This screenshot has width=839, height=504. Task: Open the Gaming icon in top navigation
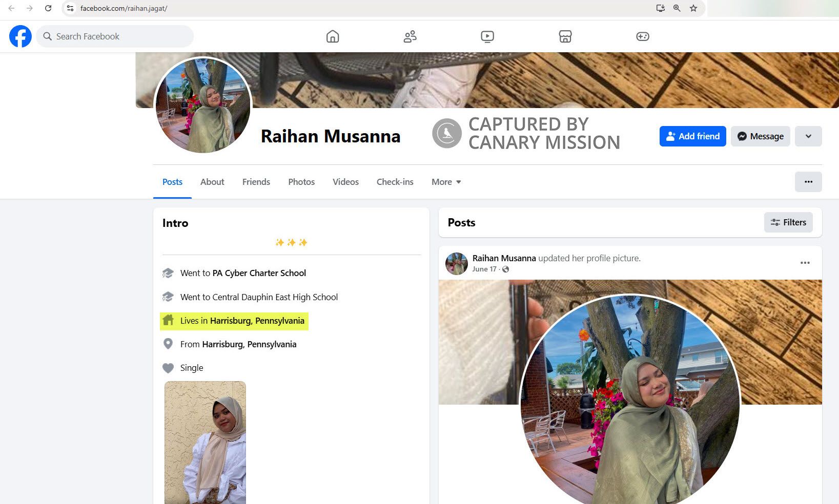tap(642, 36)
